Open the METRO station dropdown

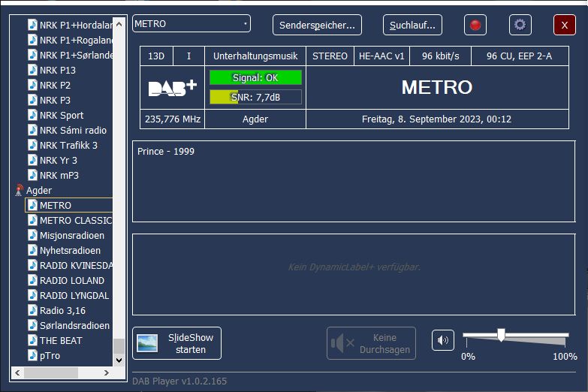pyautogui.click(x=191, y=23)
